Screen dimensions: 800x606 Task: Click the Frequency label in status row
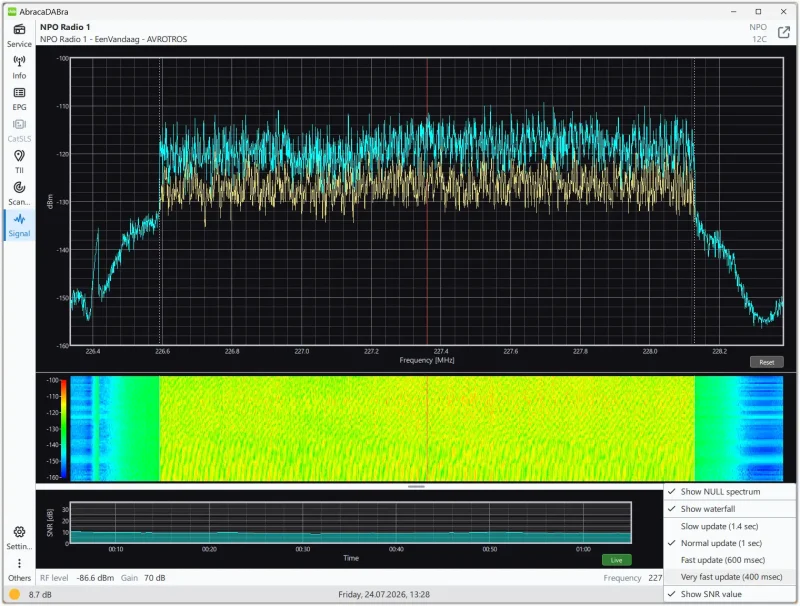point(622,578)
